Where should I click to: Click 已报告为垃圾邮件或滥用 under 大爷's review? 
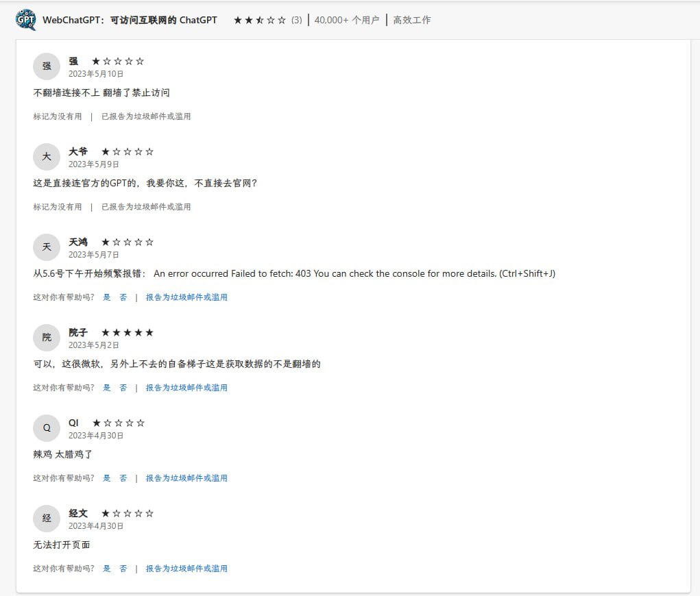point(147,206)
